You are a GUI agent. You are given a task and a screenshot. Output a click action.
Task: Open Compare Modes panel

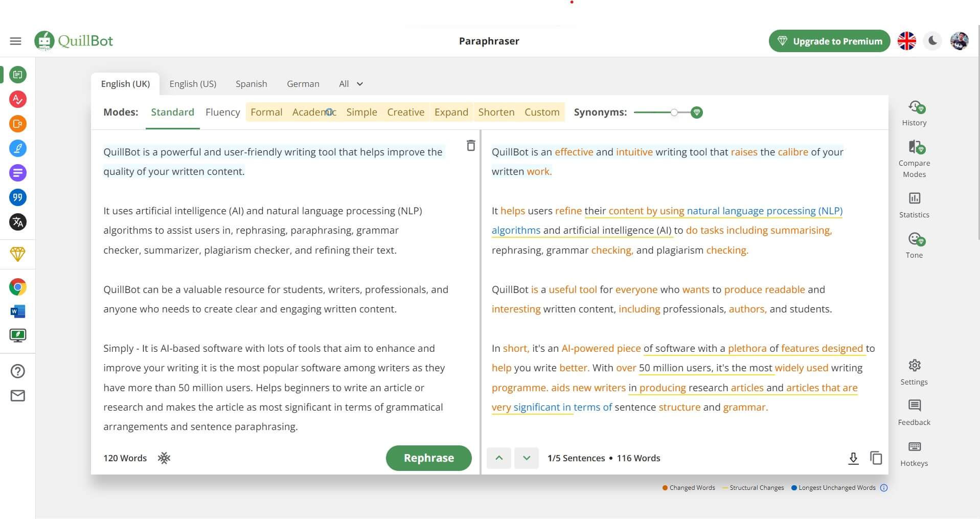(x=914, y=159)
